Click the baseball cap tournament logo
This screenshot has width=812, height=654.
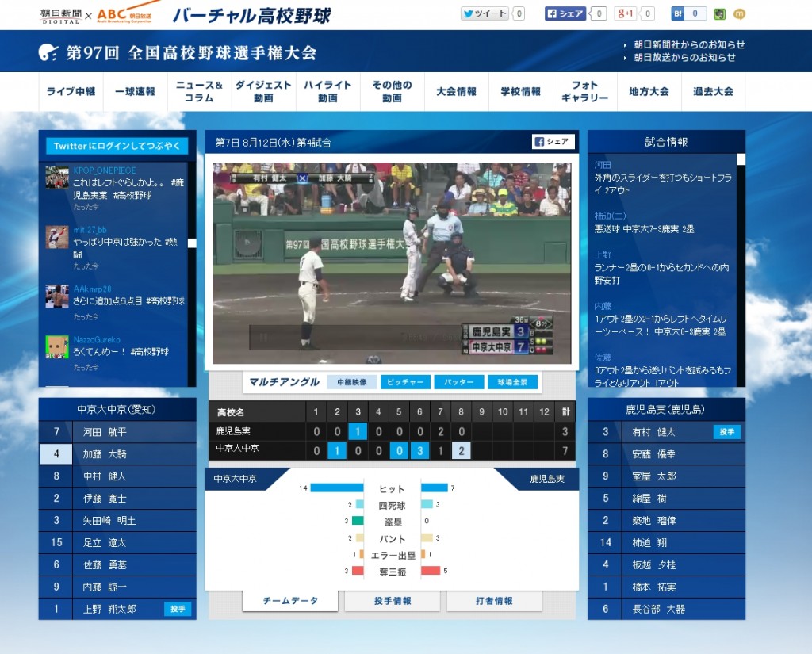click(x=48, y=52)
